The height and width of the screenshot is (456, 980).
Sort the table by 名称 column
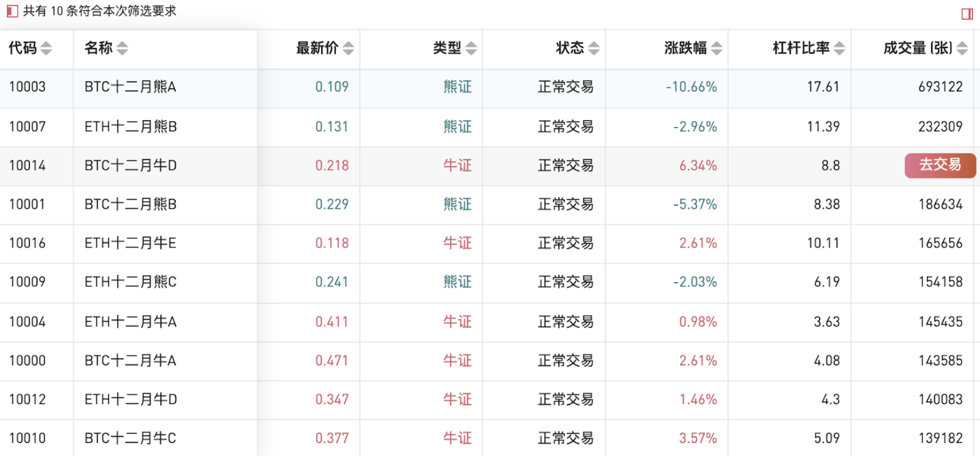(122, 49)
